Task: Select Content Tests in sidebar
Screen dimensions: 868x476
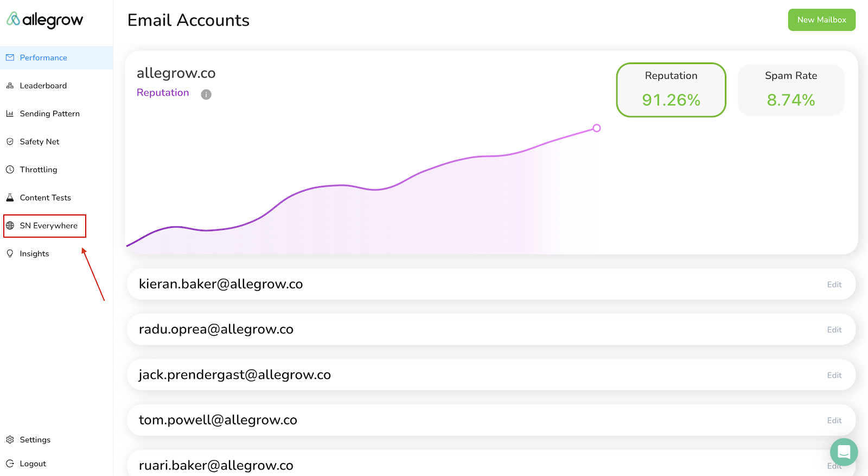Action: click(46, 198)
